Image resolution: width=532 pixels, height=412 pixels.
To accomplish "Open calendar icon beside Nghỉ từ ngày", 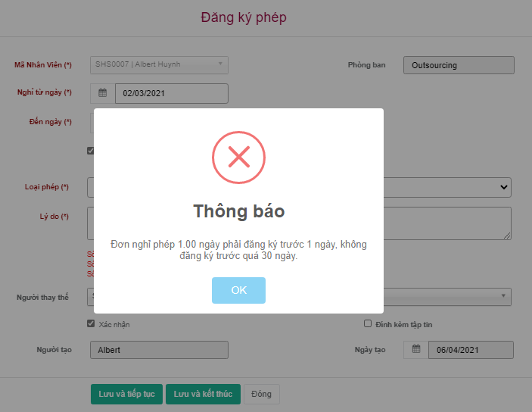I will [x=103, y=93].
